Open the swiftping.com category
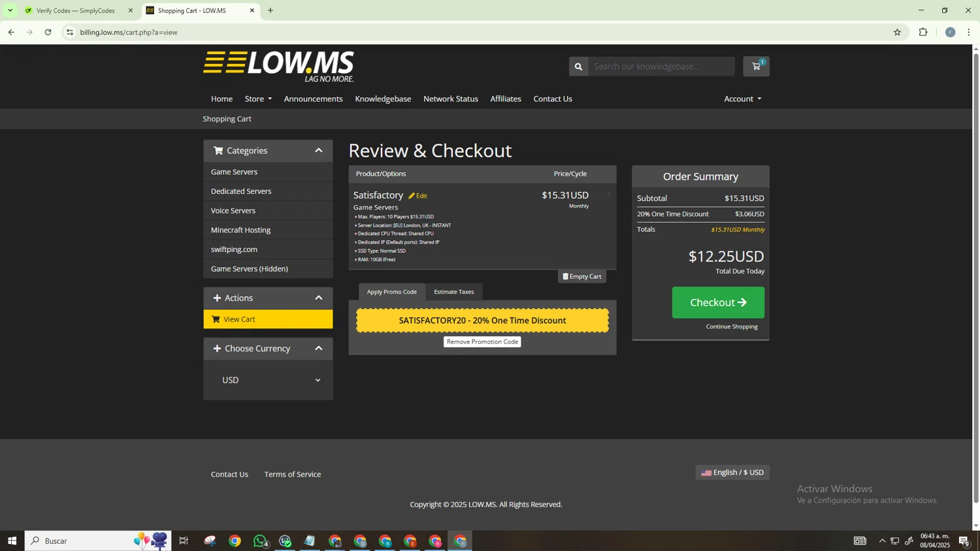The height and width of the screenshot is (551, 980). (268, 249)
